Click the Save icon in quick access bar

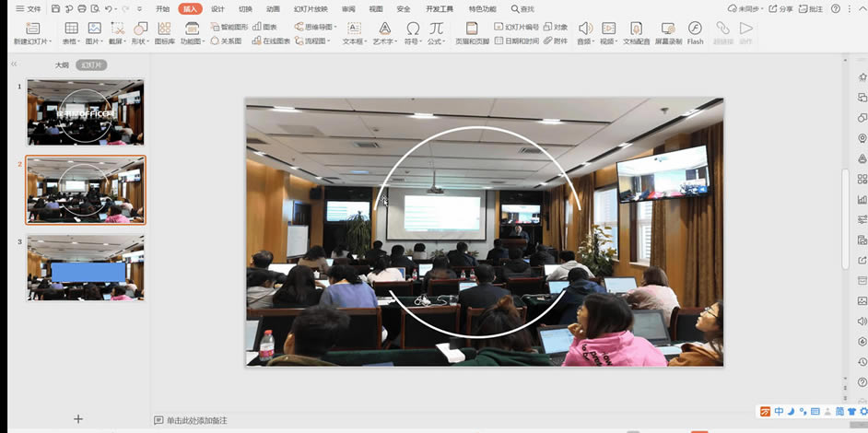(56, 8)
